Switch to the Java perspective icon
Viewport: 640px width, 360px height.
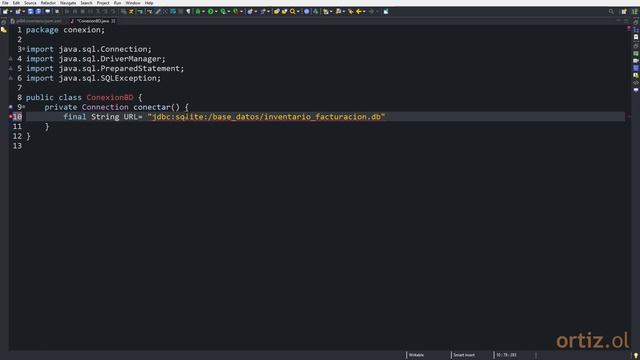[x=635, y=11]
